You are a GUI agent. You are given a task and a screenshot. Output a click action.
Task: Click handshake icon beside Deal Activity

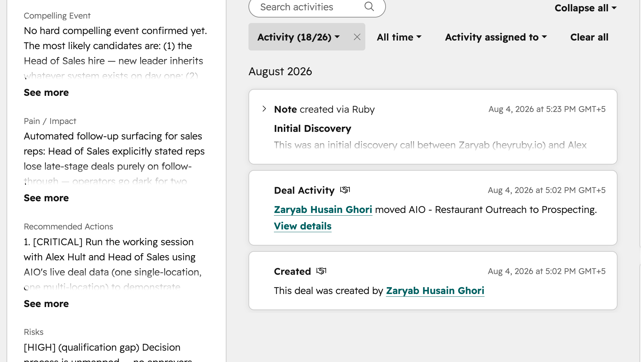point(345,190)
